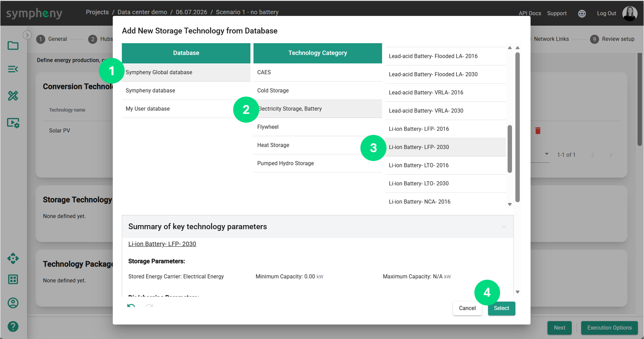Go to step 9 Review setup
Viewport: 644px width, 339px height.
pyautogui.click(x=612, y=39)
